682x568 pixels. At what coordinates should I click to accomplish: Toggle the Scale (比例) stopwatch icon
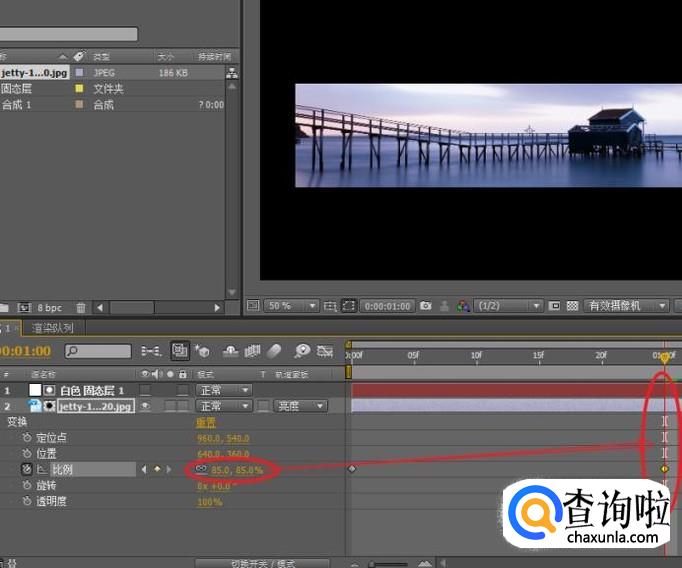(26, 469)
